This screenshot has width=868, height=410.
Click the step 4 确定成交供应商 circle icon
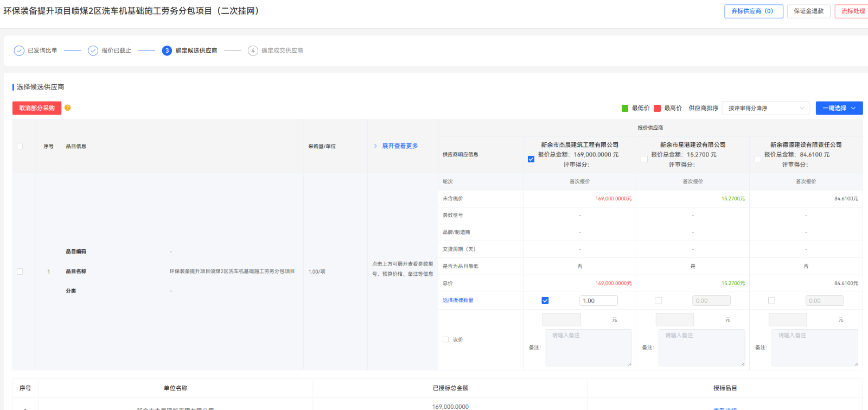point(253,51)
